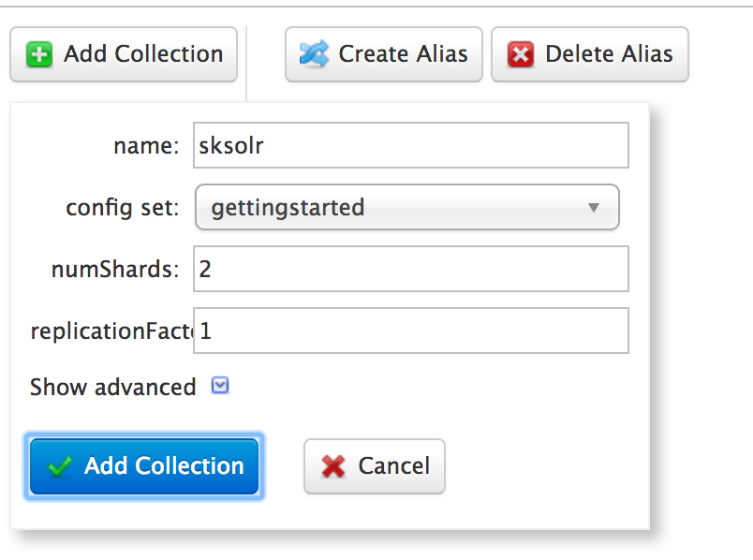The image size is (753, 560).
Task: Click the numShards: field label
Action: [115, 270]
